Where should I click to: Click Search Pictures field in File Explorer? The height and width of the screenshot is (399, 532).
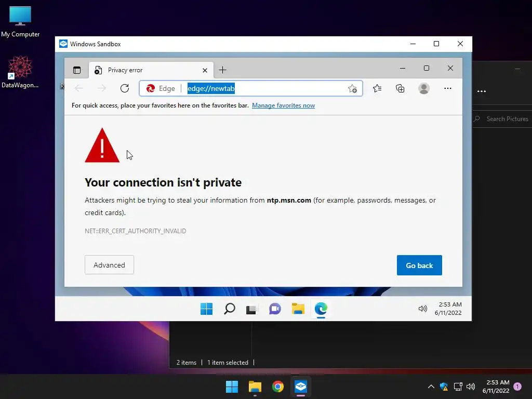point(503,119)
